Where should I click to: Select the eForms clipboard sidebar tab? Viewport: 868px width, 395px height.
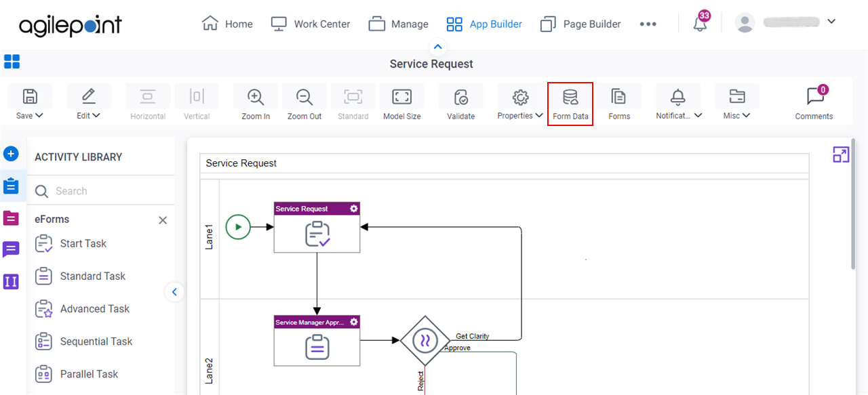(11, 186)
